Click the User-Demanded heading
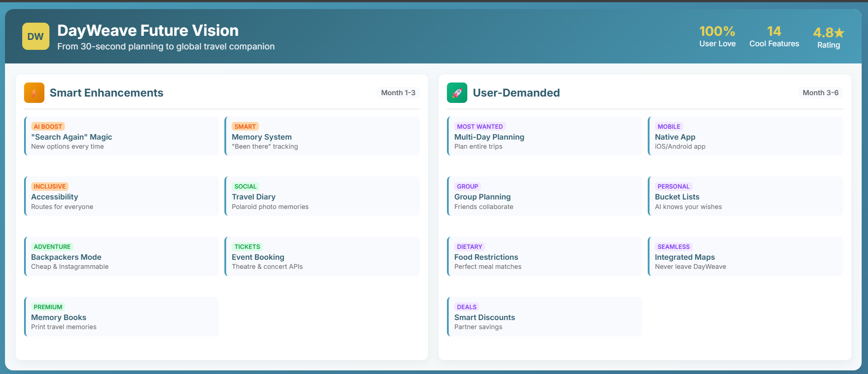Image resolution: width=868 pixels, height=374 pixels. click(516, 92)
